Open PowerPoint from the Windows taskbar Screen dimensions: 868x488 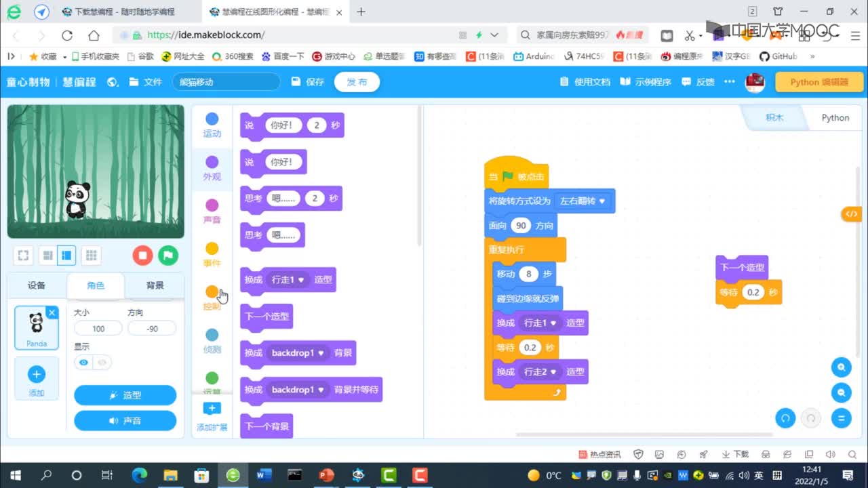[x=326, y=474]
